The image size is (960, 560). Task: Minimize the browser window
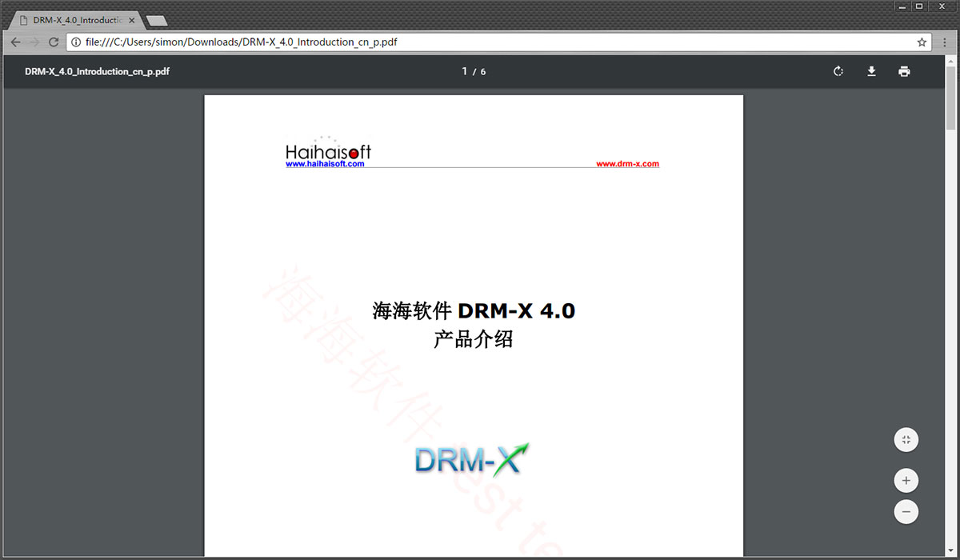(x=902, y=6)
